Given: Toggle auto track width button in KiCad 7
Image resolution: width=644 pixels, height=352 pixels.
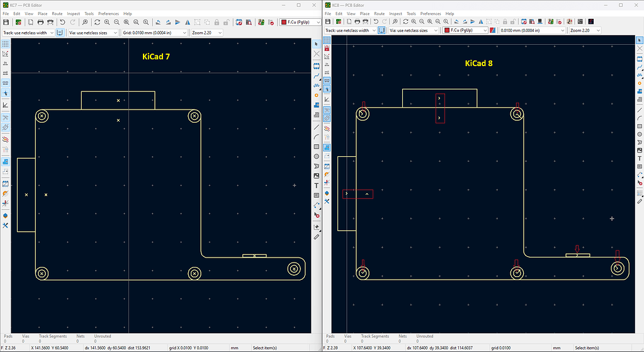Looking at the screenshot, I should [60, 33].
